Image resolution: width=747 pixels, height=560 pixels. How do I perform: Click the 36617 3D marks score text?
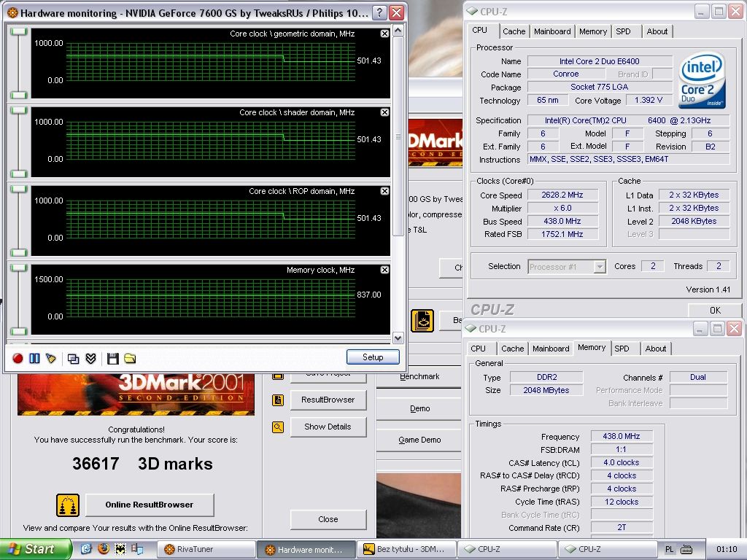coord(142,464)
